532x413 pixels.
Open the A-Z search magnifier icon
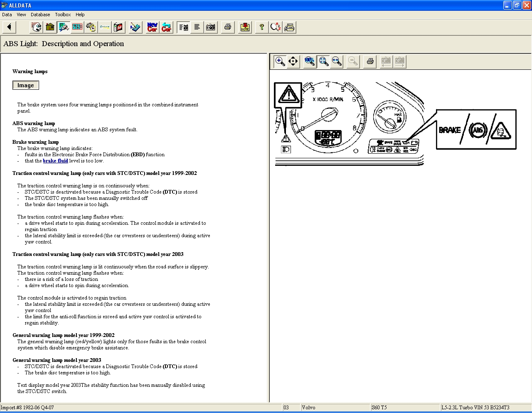276,27
